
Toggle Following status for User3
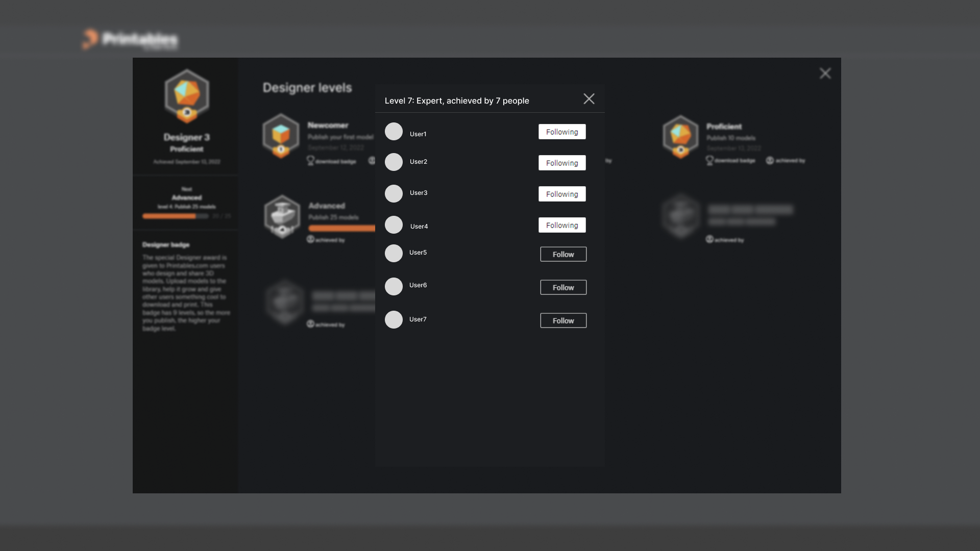pyautogui.click(x=561, y=194)
